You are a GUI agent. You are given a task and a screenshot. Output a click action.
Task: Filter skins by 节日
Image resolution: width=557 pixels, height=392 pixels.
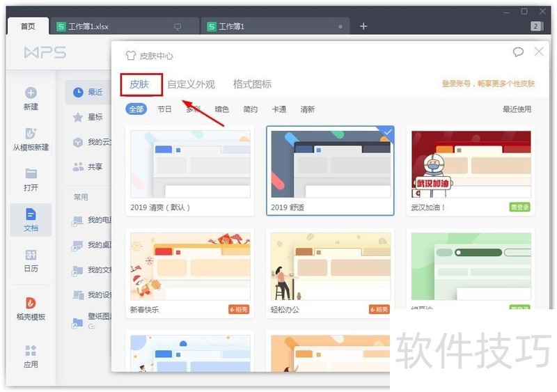(x=164, y=109)
